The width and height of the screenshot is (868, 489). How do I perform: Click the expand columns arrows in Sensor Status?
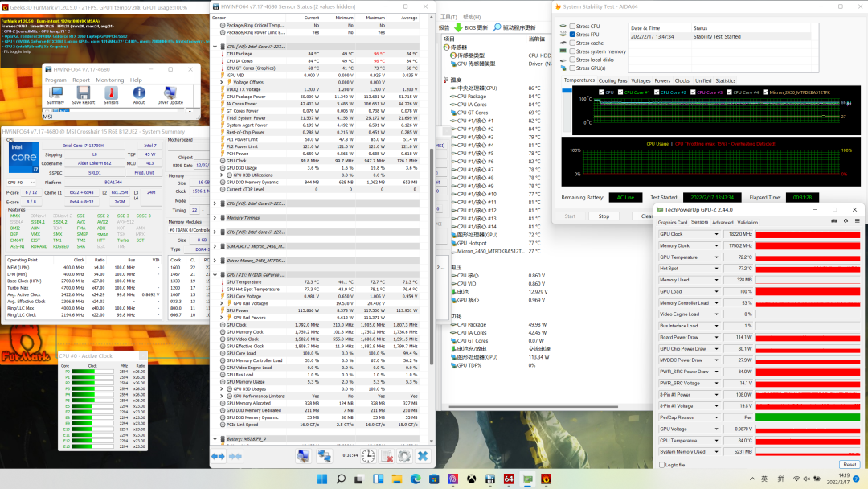tap(218, 456)
